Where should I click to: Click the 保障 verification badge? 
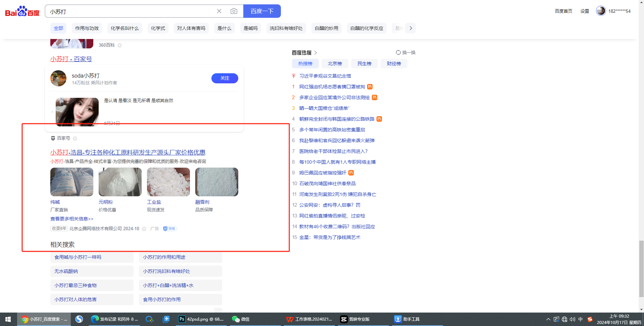170,229
